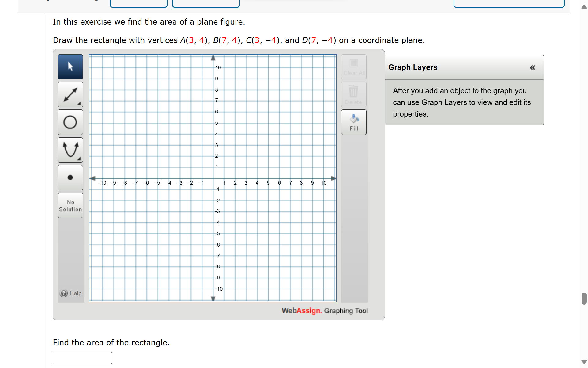This screenshot has height=368, width=588.
Task: Open the graphing tool Help link
Action: point(75,293)
